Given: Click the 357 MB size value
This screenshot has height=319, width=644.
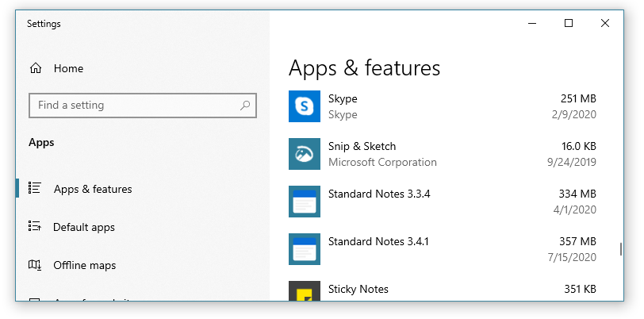Looking at the screenshot, I should (577, 241).
